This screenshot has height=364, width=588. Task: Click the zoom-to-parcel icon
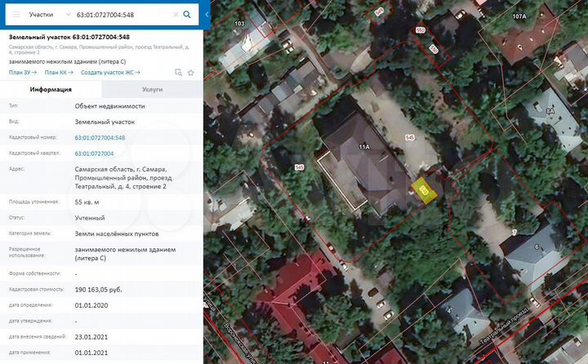tap(179, 73)
